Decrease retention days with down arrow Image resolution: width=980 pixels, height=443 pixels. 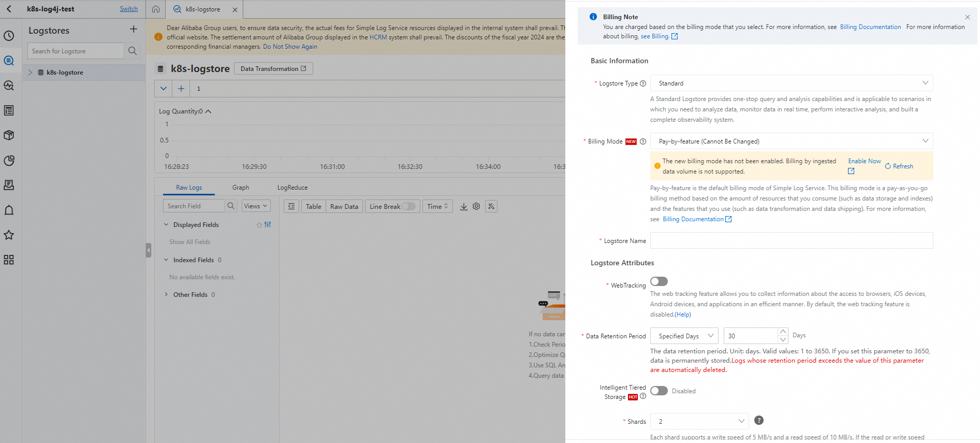click(x=783, y=340)
